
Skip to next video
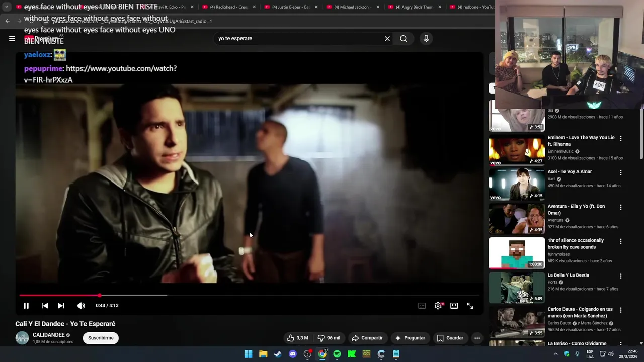click(61, 306)
